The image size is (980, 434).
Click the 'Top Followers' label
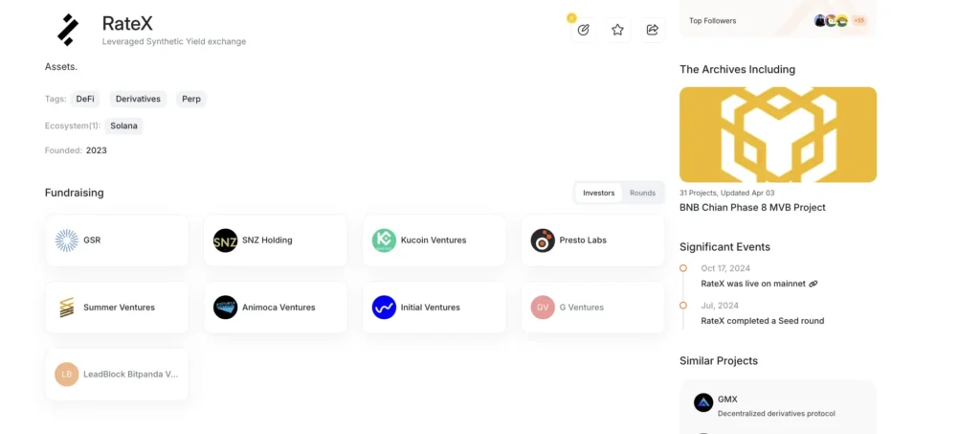pyautogui.click(x=712, y=21)
